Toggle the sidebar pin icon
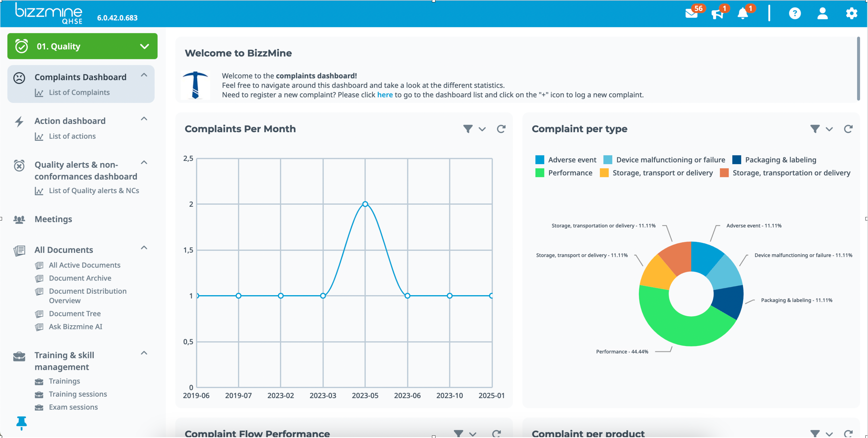This screenshot has width=868, height=438. [x=21, y=422]
